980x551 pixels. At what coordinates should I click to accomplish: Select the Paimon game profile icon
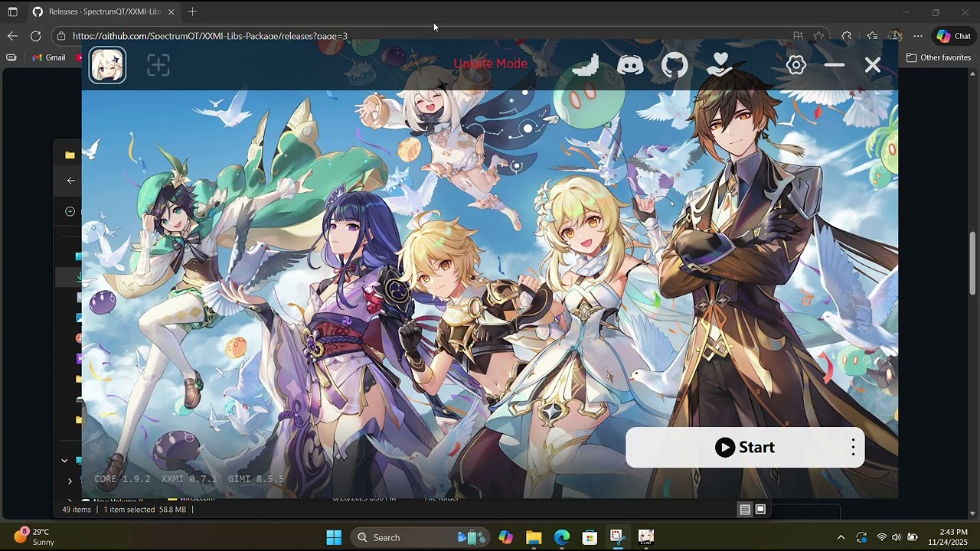pyautogui.click(x=108, y=64)
